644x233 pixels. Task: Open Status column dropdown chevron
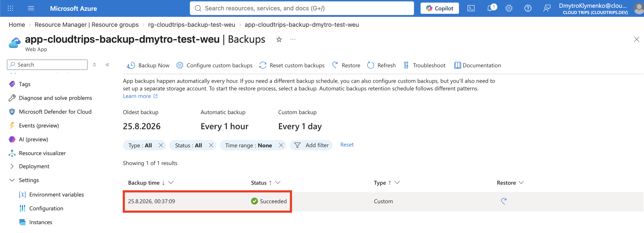(278, 183)
